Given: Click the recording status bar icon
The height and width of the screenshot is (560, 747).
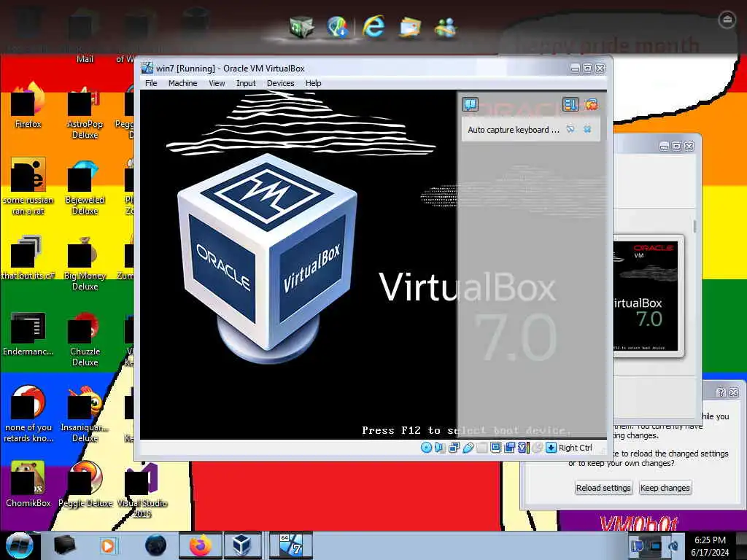Looking at the screenshot, I should (509, 448).
